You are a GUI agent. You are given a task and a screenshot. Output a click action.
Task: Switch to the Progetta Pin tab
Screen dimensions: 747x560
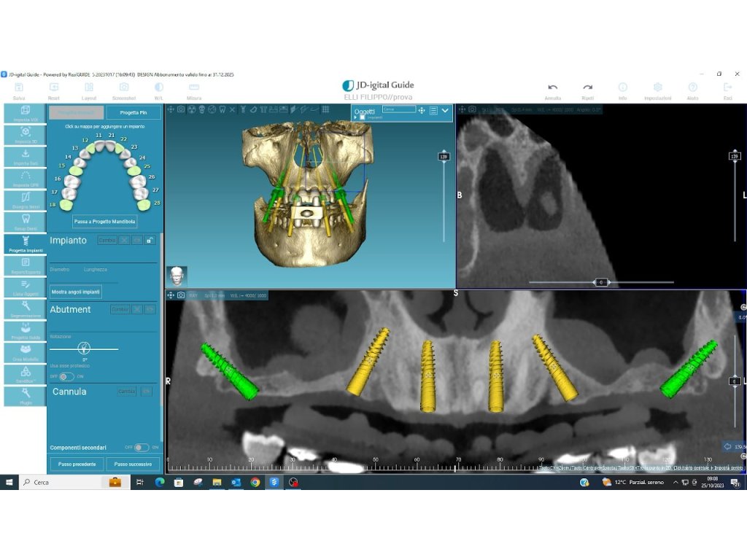pos(133,113)
